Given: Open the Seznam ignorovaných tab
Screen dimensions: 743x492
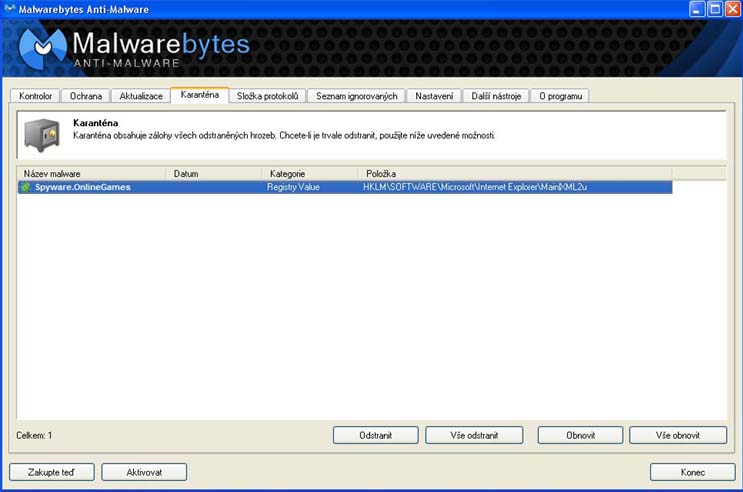Looking at the screenshot, I should [356, 96].
